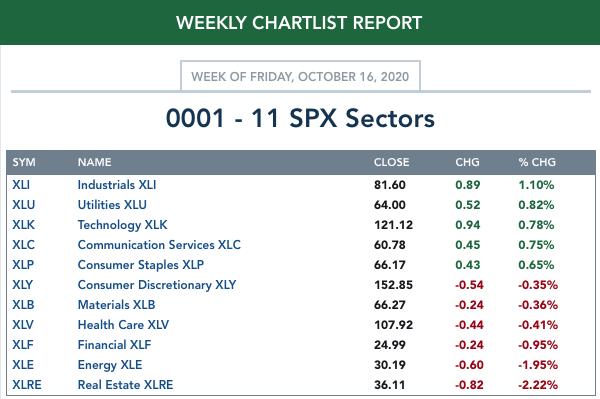Open the Health Care XLV link
This screenshot has height=399, width=600.
(123, 325)
